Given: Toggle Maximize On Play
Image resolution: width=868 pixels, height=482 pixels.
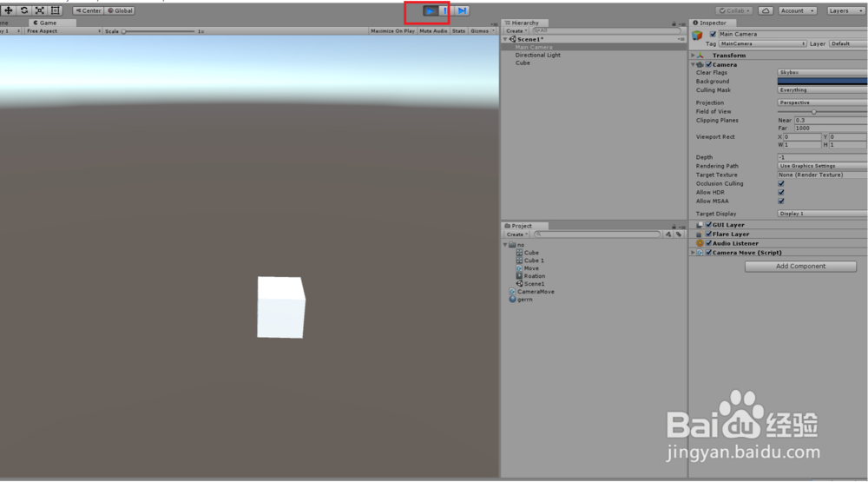Looking at the screenshot, I should 392,31.
